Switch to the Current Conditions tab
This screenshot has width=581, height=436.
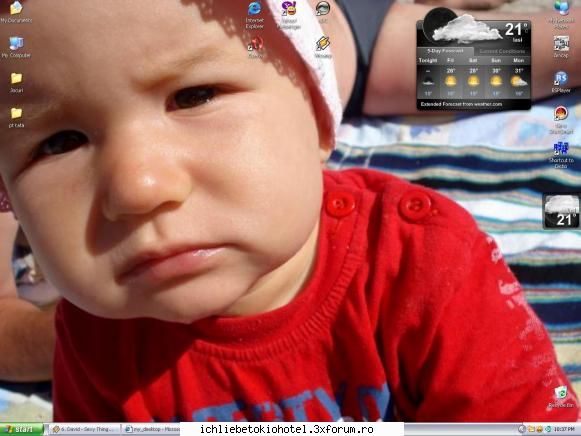502,51
